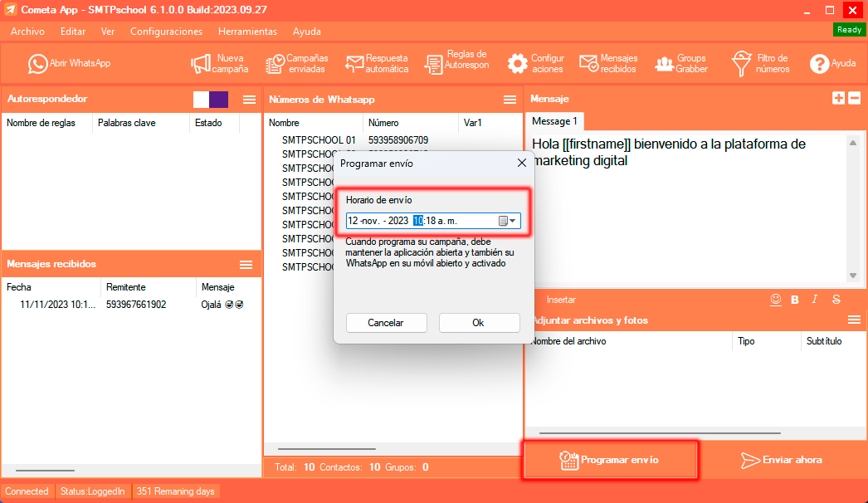Apply strikethrough formatting to message
The image size is (868, 503).
coord(836,300)
